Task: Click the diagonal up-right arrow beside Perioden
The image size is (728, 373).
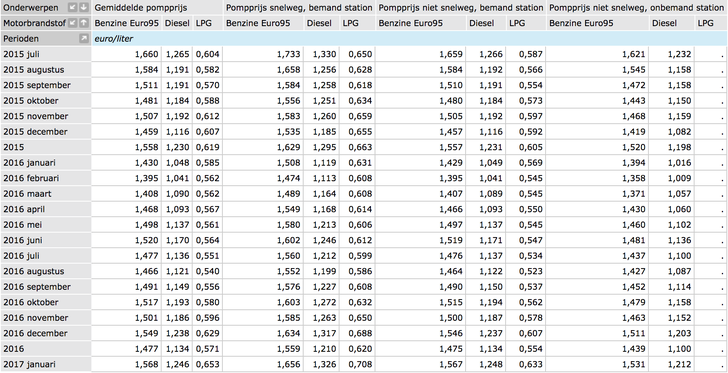Action: pyautogui.click(x=83, y=39)
